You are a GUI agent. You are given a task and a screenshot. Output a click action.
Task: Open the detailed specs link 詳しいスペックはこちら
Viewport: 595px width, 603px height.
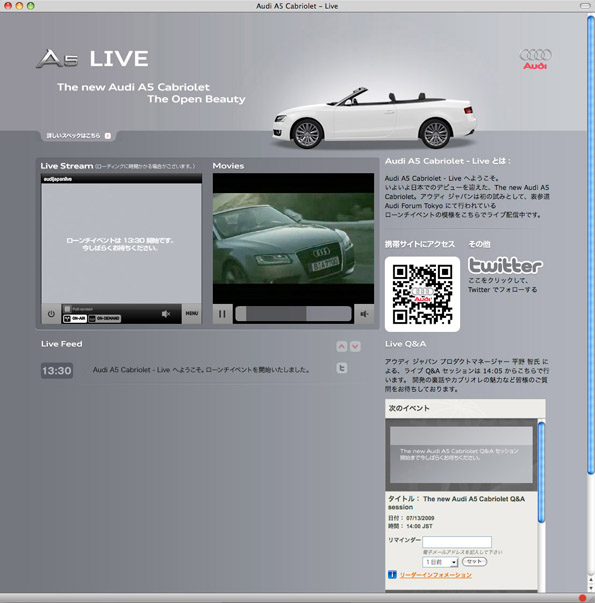[78, 136]
